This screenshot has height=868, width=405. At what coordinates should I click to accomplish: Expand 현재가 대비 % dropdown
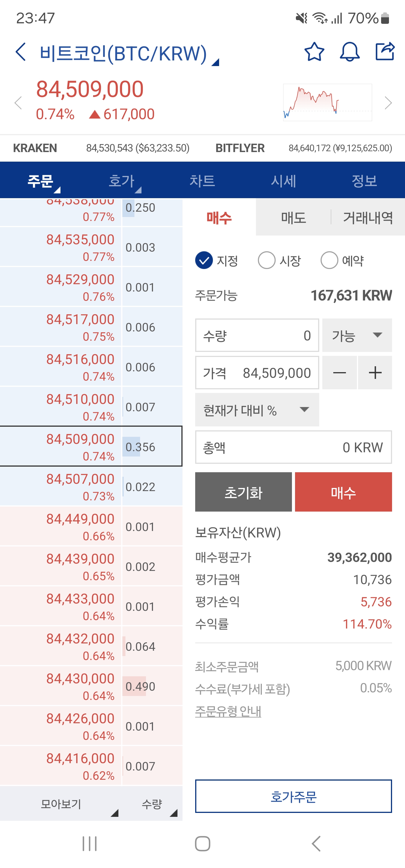[257, 410]
